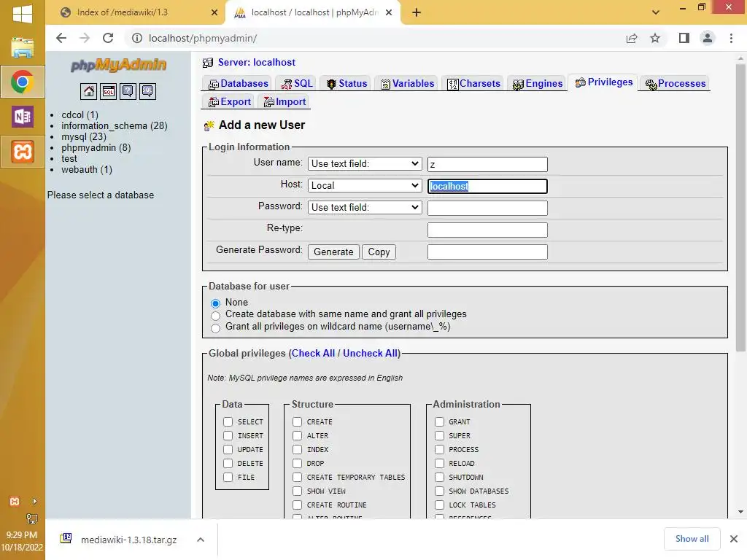Open the Status tab

(347, 84)
